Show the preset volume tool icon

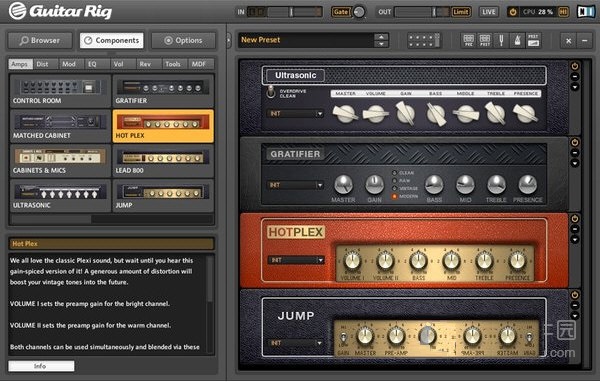point(533,40)
